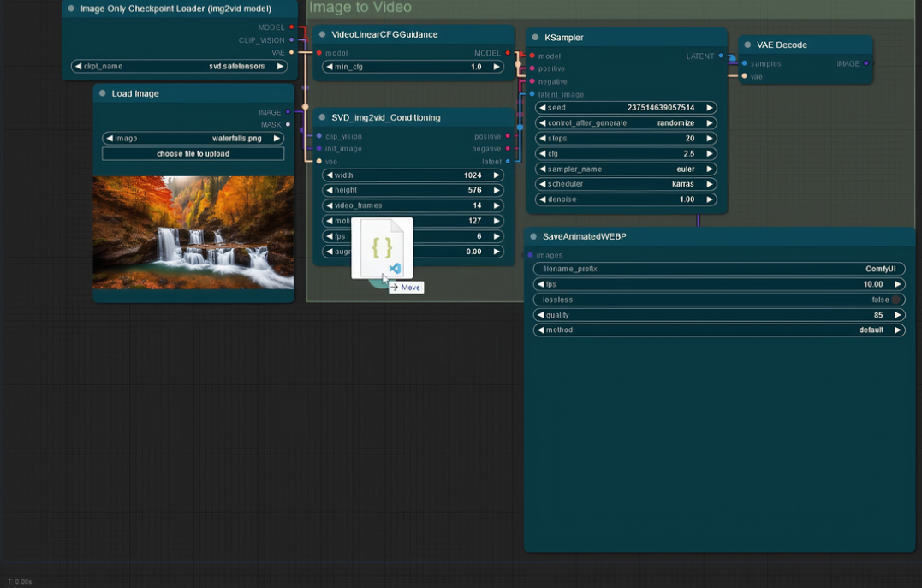
Task: Click the Load Image node collapse dot
Action: 103,93
